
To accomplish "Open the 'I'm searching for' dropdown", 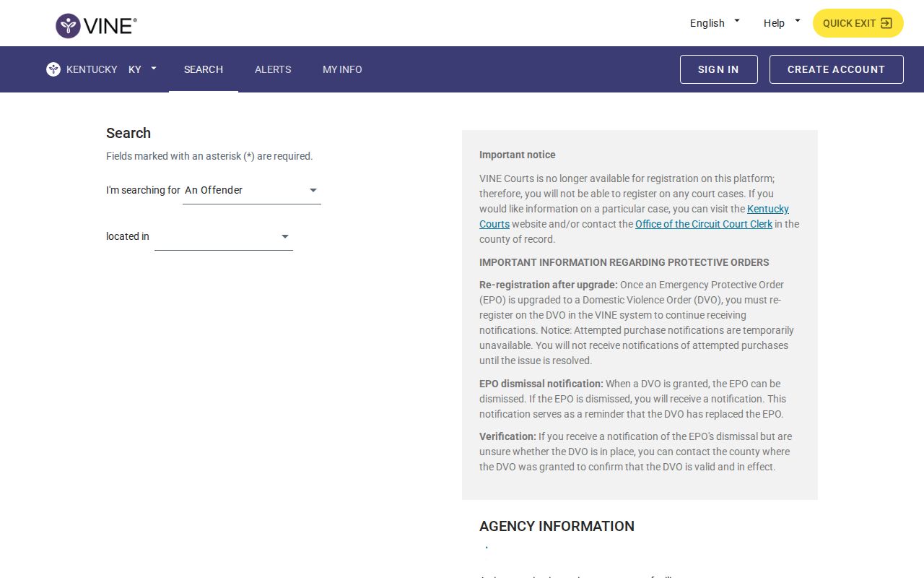I will coord(252,191).
